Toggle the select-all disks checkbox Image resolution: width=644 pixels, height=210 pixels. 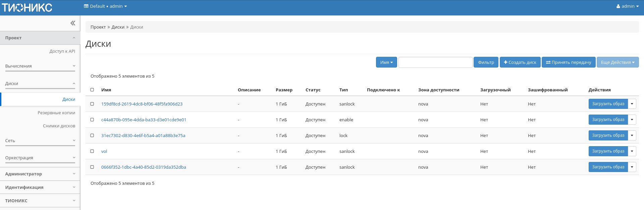tap(92, 90)
